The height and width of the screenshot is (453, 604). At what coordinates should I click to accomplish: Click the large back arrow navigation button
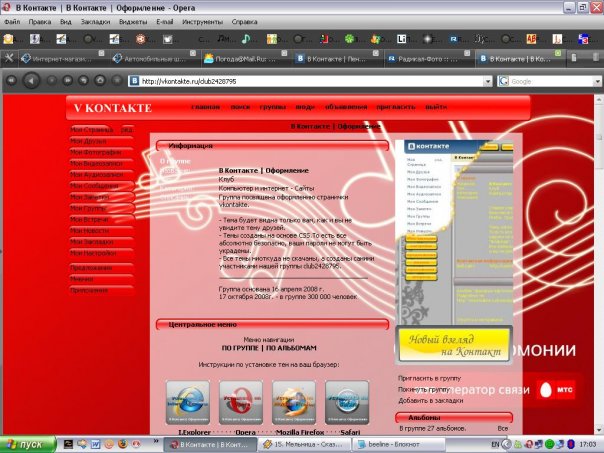[x=31, y=81]
